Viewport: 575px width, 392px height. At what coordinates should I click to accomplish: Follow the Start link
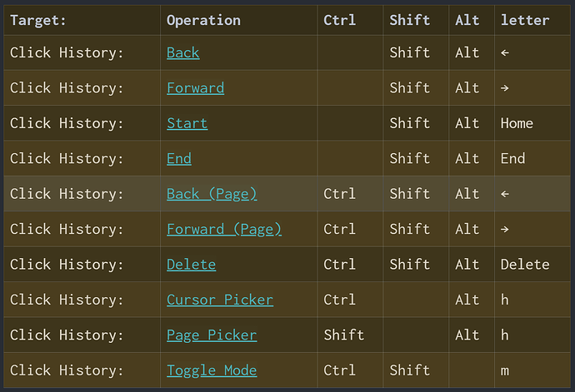click(x=187, y=123)
